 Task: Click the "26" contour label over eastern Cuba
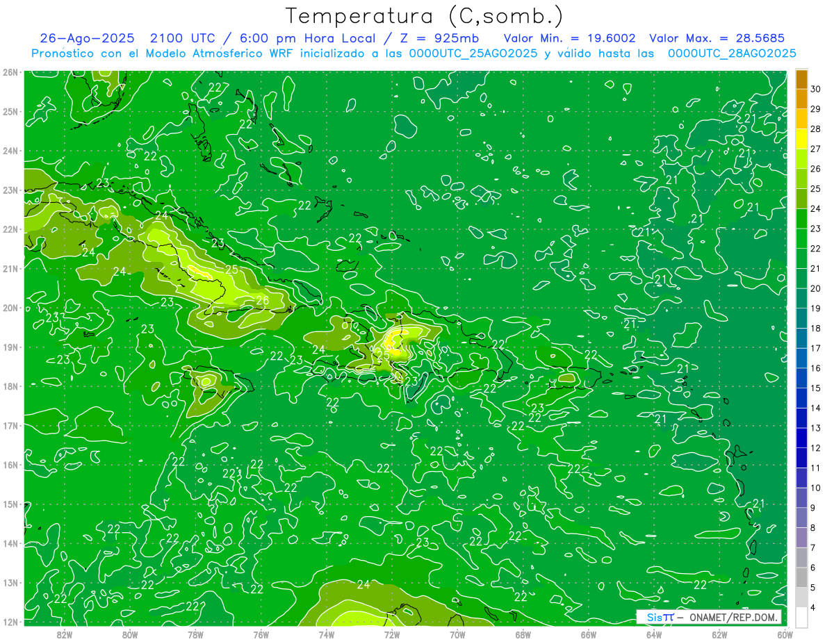(262, 301)
